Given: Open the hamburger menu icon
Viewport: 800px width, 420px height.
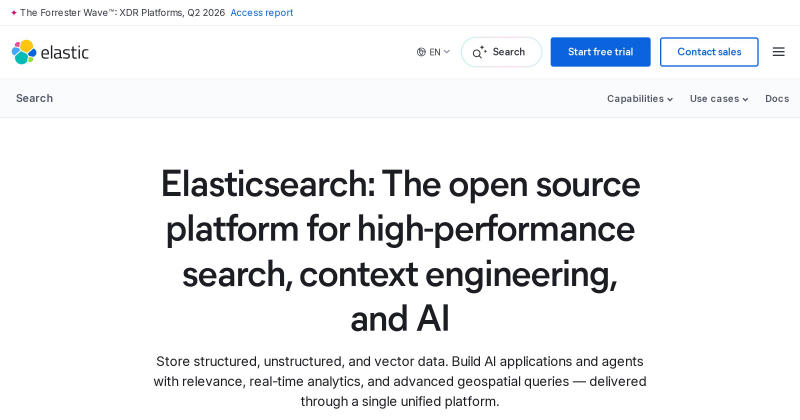Looking at the screenshot, I should 778,52.
